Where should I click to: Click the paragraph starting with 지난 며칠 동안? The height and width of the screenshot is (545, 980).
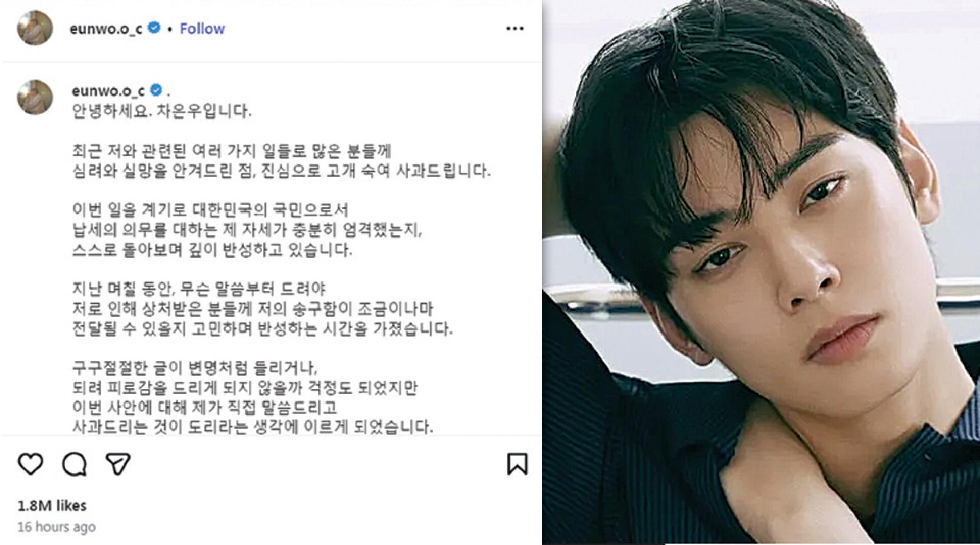(x=262, y=309)
